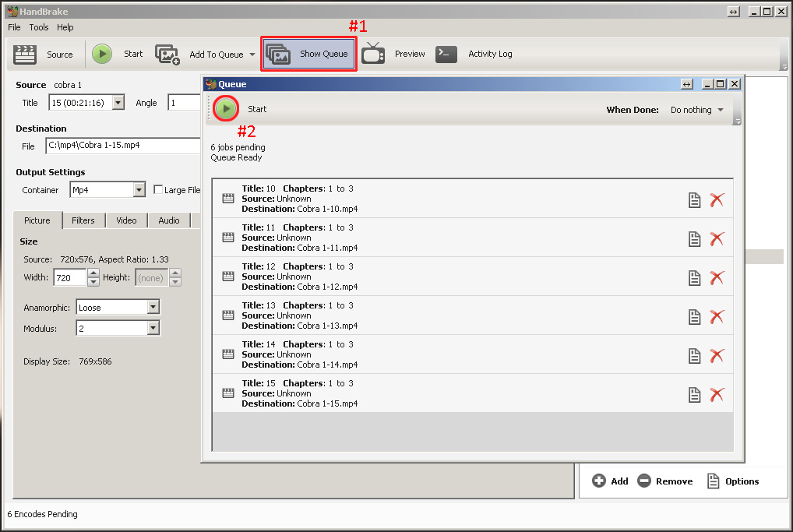Open the Activity Log terminal icon
This screenshot has height=532, width=793.
446,54
